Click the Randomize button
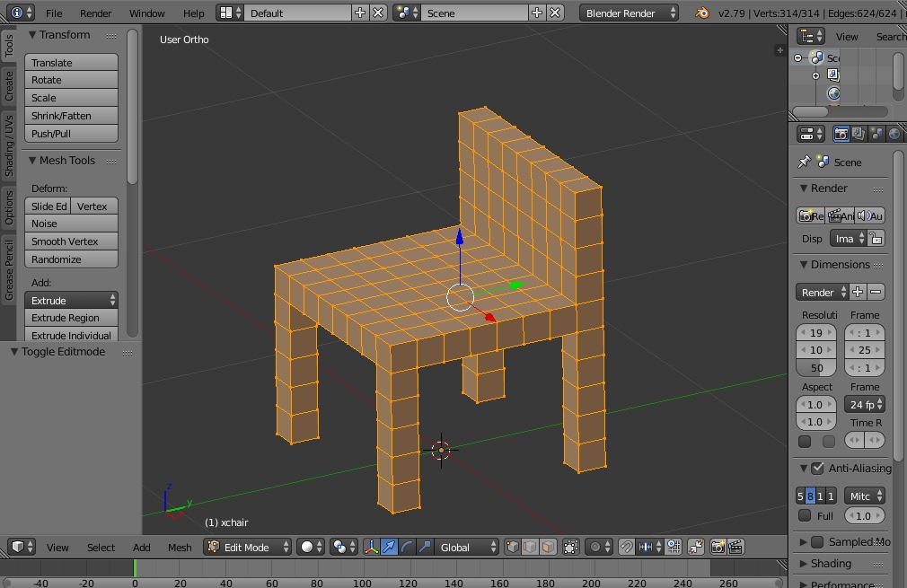This screenshot has height=588, width=907. pyautogui.click(x=71, y=259)
